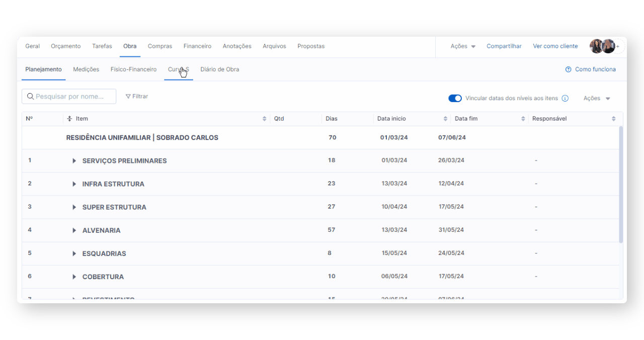The image size is (644, 340).
Task: Click the magnifier search icon
Action: [x=30, y=97]
